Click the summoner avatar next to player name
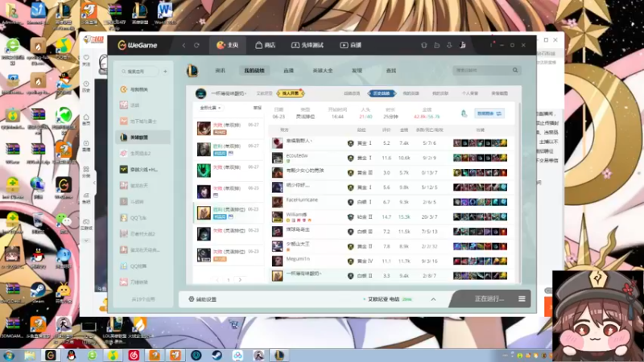 pyautogui.click(x=200, y=93)
